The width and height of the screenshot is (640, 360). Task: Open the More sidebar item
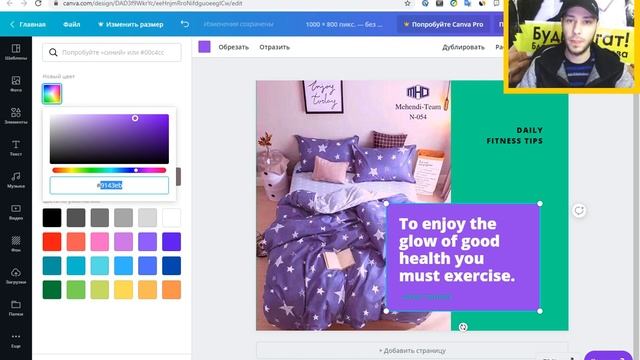16,340
